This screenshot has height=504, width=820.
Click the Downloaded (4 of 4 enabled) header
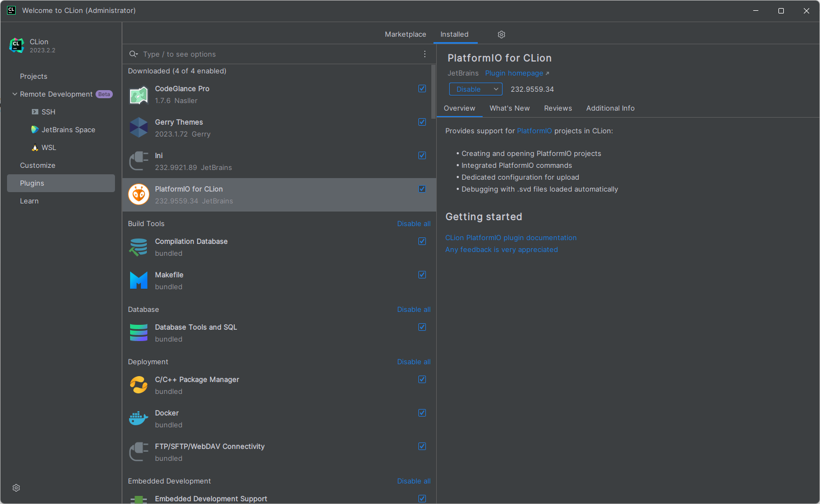tap(177, 71)
